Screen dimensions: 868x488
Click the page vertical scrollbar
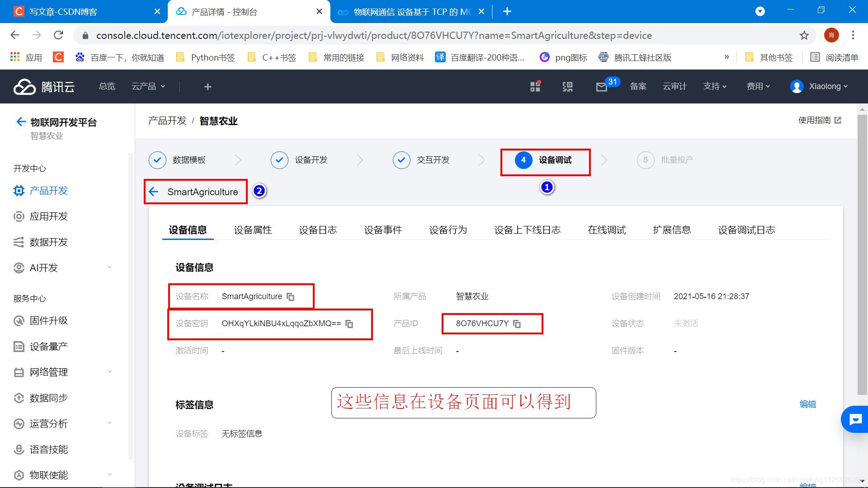point(862,253)
